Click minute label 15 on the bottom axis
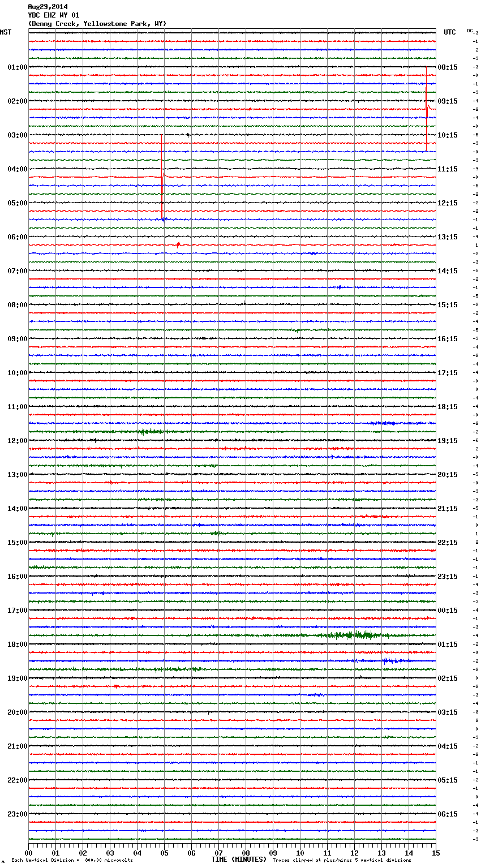The width and height of the screenshot is (481, 868). pos(435,853)
